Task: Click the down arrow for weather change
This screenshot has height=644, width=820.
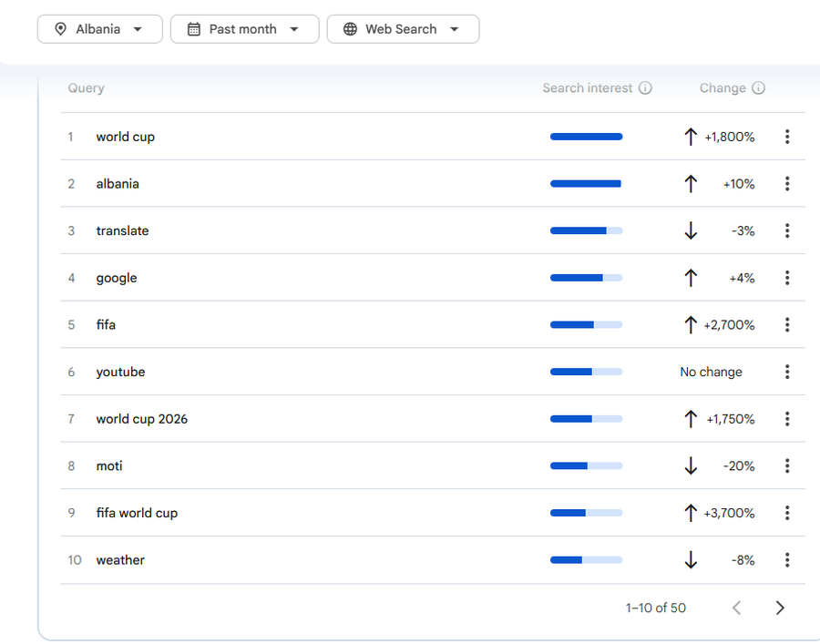Action: pos(691,560)
